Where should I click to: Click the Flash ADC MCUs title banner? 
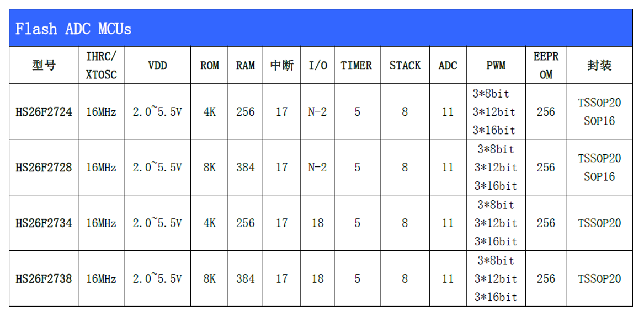coord(73,29)
